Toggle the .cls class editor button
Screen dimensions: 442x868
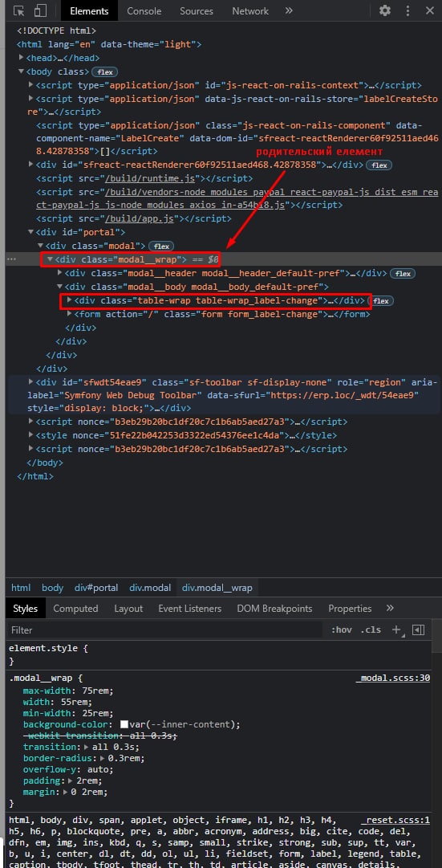click(x=371, y=630)
